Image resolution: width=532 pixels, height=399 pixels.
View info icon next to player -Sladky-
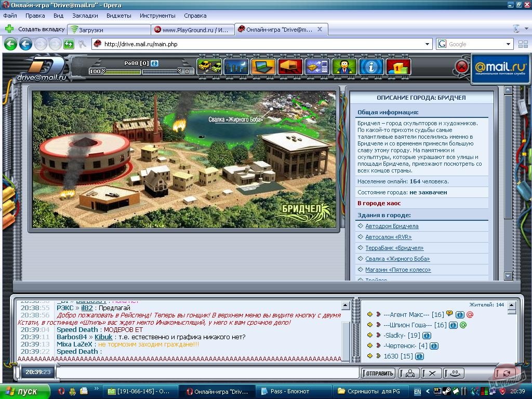tap(427, 336)
